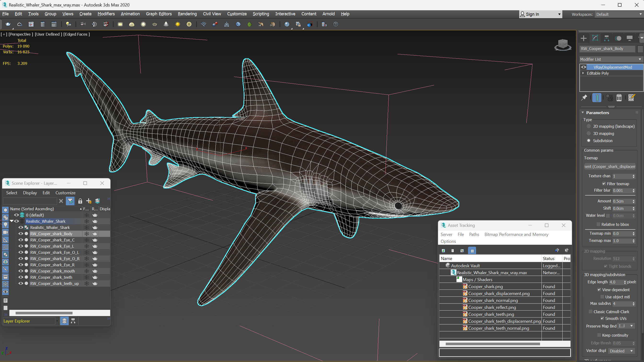
Task: Select the Subdivision radio button
Action: pos(589,141)
